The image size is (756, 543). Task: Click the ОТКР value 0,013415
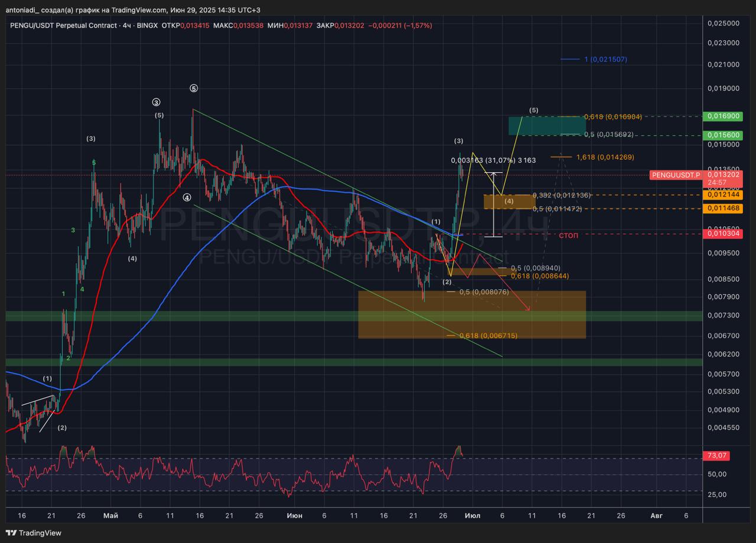coord(194,25)
